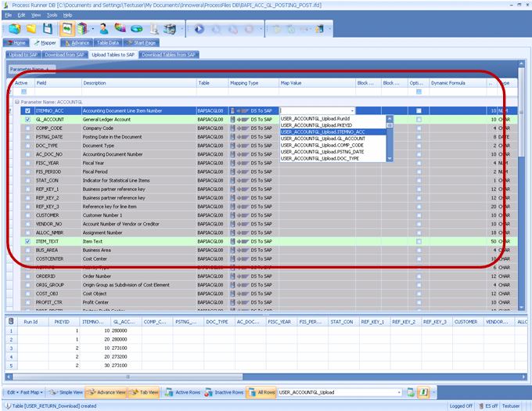The height and width of the screenshot is (411, 532).
Task: Open the File menu
Action: pos(9,15)
